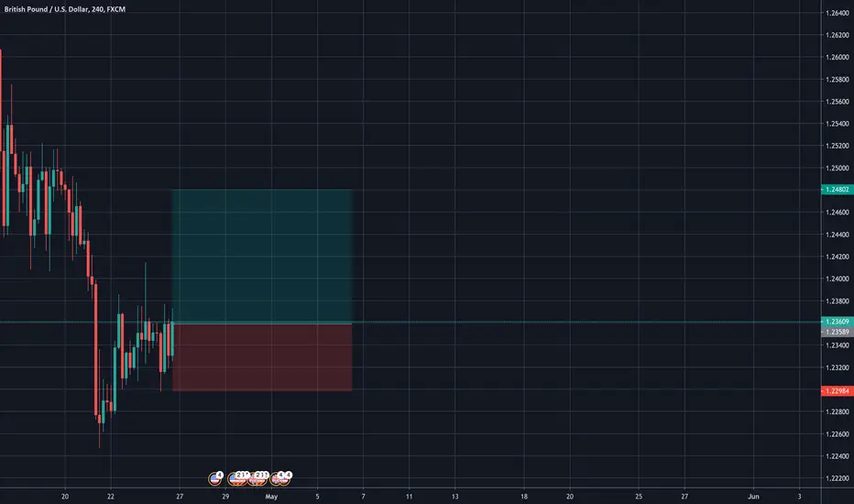Click the 25 date label on the time axis
This screenshot has width=854, height=504.
(639, 497)
